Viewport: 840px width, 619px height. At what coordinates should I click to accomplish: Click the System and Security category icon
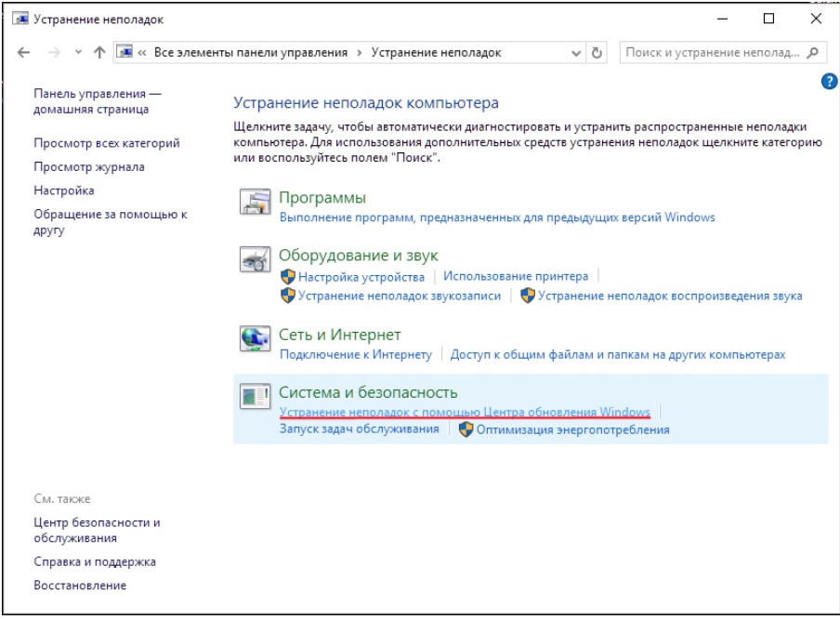click(255, 397)
